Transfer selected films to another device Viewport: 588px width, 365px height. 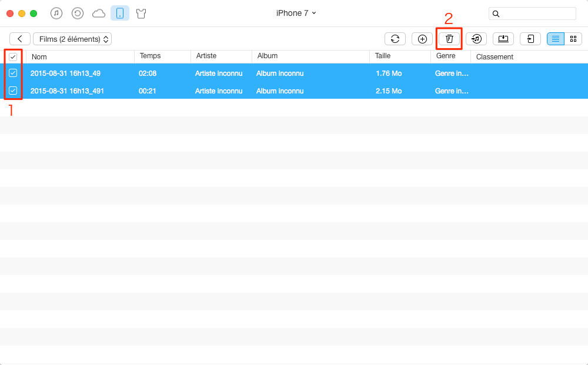click(x=530, y=39)
